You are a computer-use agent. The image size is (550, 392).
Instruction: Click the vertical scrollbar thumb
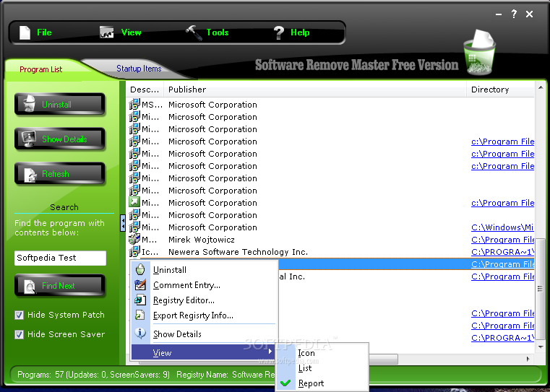click(x=540, y=290)
